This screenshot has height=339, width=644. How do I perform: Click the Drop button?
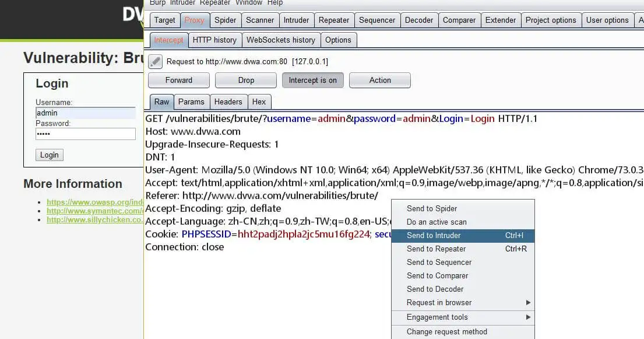click(246, 80)
